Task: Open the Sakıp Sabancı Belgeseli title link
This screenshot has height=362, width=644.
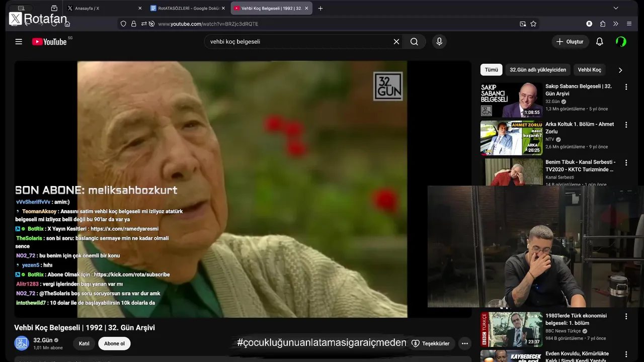Action: point(579,90)
